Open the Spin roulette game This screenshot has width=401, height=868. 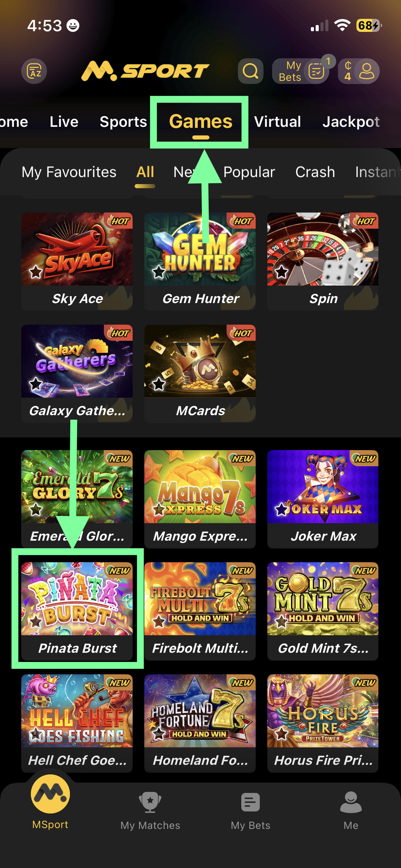click(323, 262)
